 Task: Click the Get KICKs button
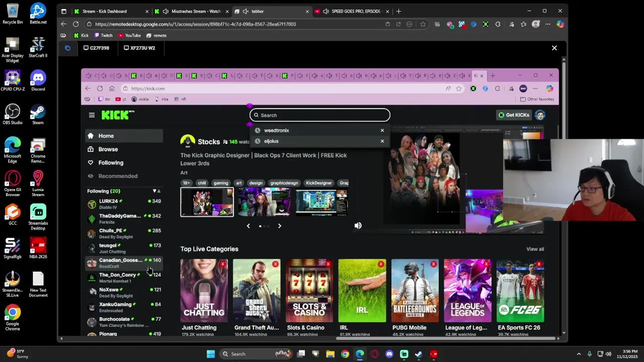tap(514, 115)
